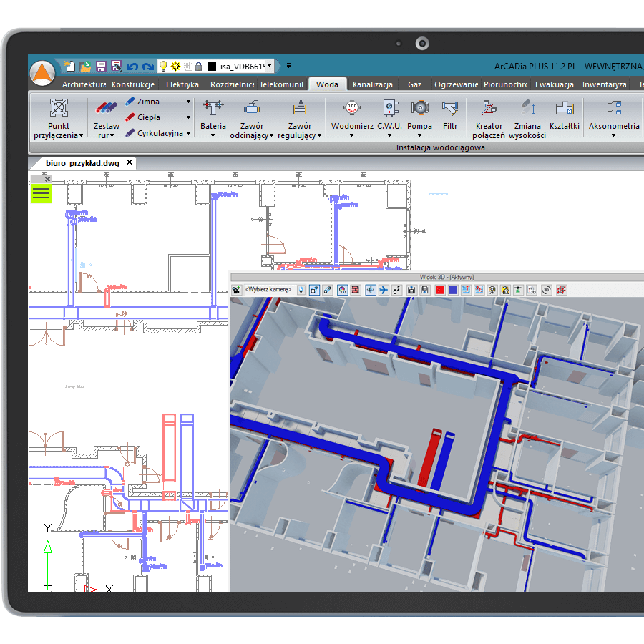Toggle layer lock padlock icon
This screenshot has width=644, height=644.
198,66
